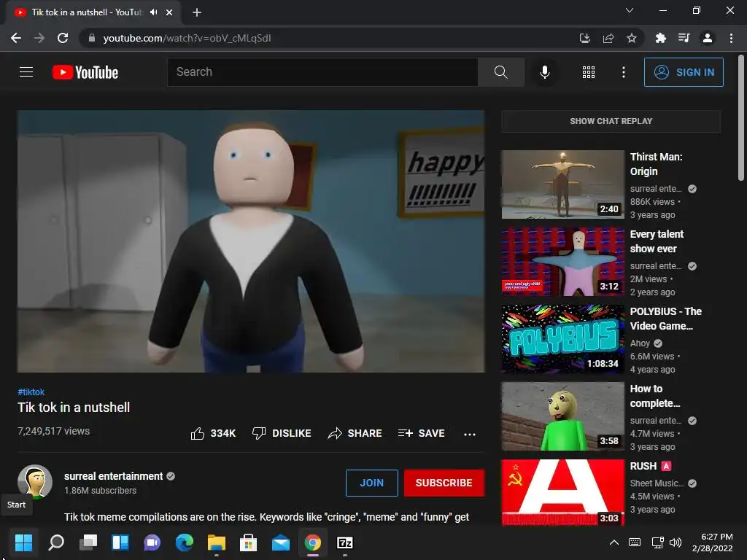Screen dimensions: 747x560
Task: Click the SIGN IN button
Action: (x=684, y=72)
